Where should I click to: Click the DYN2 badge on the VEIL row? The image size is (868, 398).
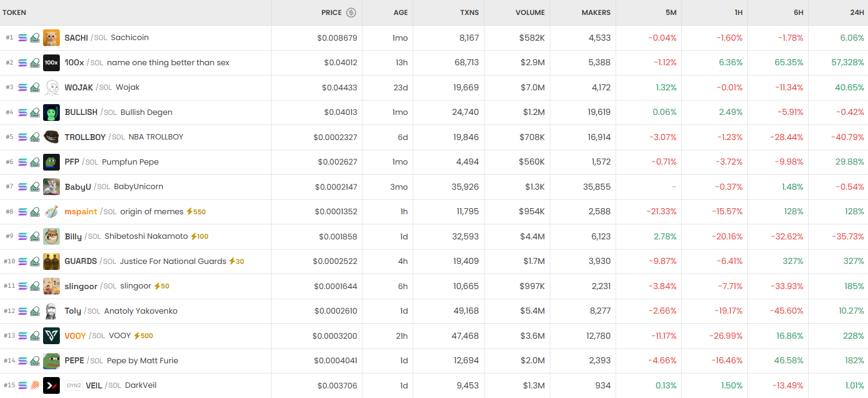73,385
